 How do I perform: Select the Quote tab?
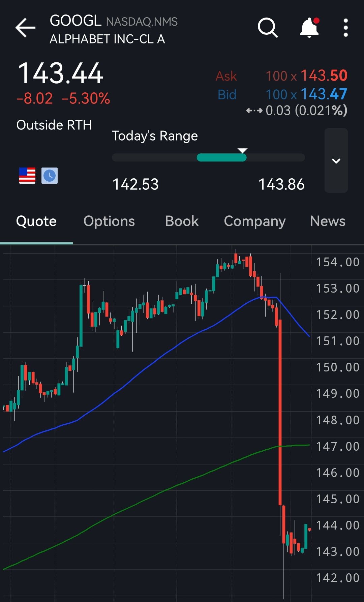pyautogui.click(x=36, y=221)
